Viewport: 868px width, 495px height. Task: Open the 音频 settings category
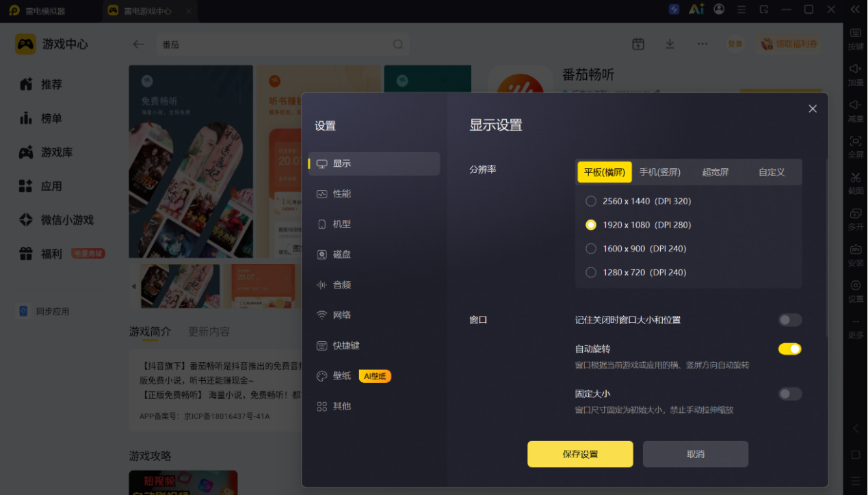[x=373, y=284]
